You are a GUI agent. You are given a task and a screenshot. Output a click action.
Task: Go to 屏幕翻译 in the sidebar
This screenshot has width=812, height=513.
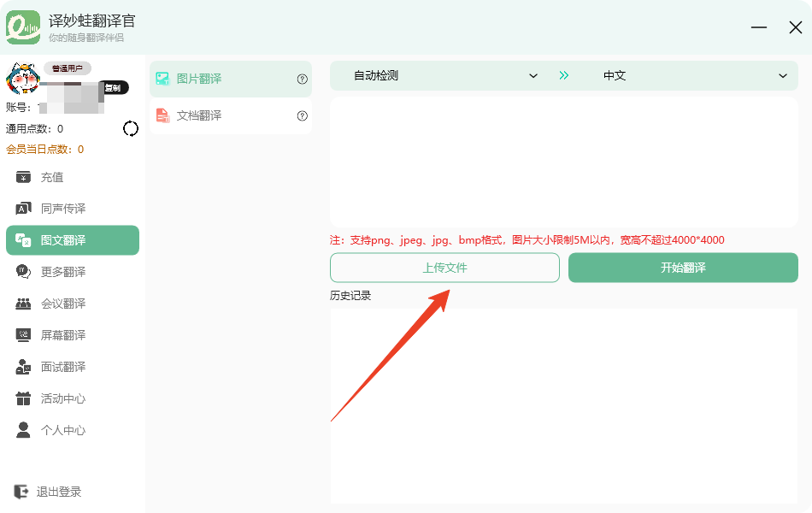[x=63, y=335]
